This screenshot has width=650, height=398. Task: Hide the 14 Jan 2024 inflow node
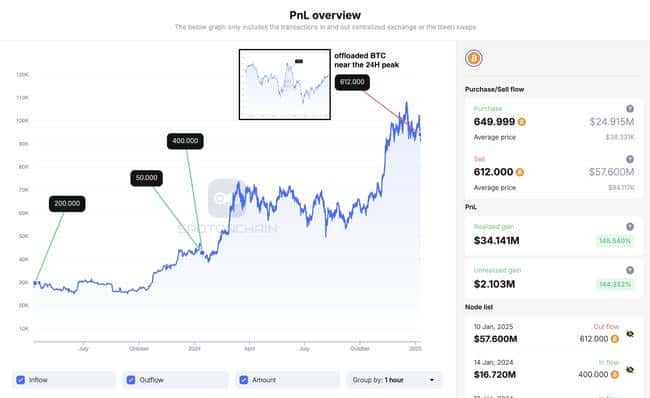[630, 369]
